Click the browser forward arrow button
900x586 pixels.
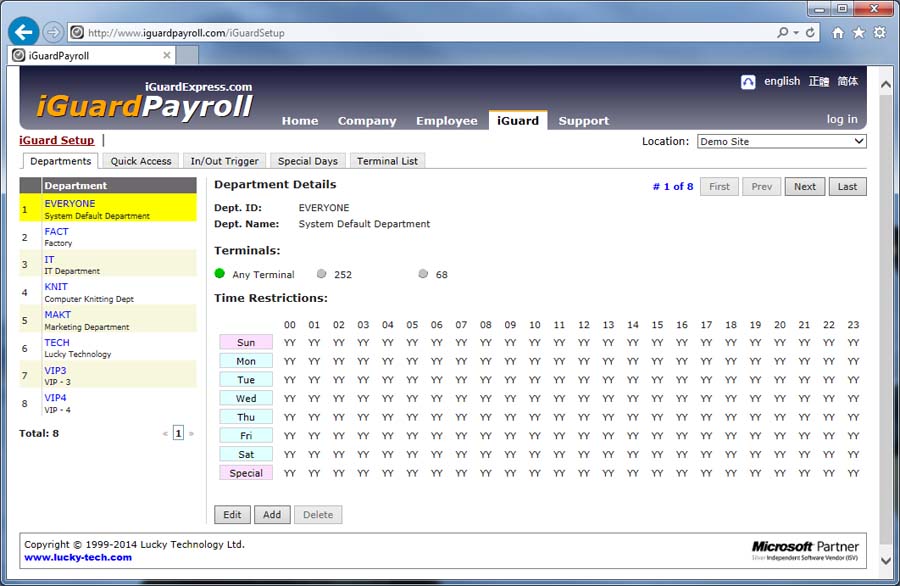coord(53,32)
